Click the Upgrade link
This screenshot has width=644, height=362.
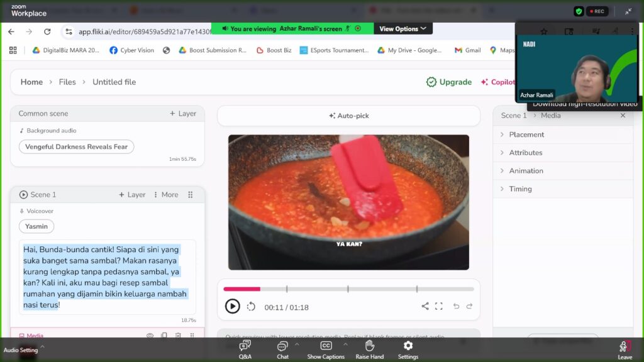click(449, 82)
